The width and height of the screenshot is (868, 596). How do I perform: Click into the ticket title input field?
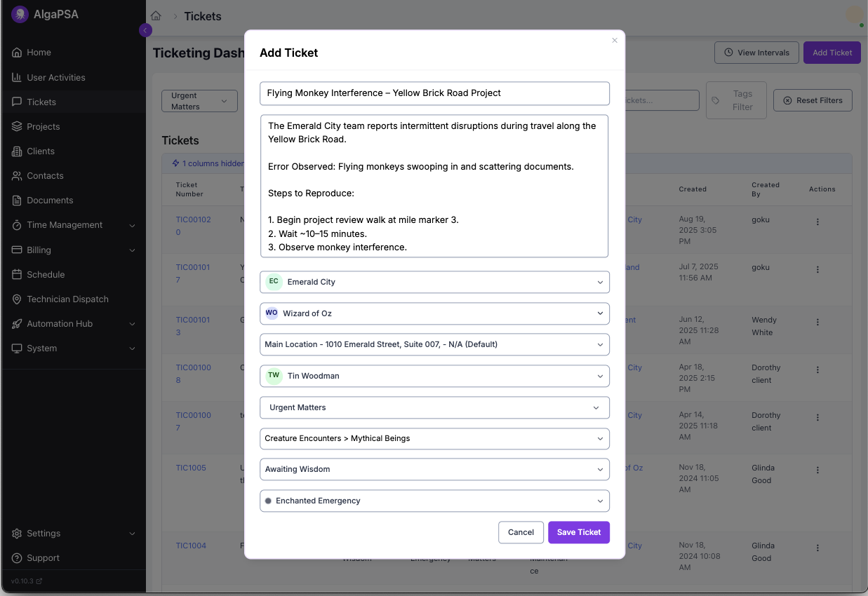(434, 93)
